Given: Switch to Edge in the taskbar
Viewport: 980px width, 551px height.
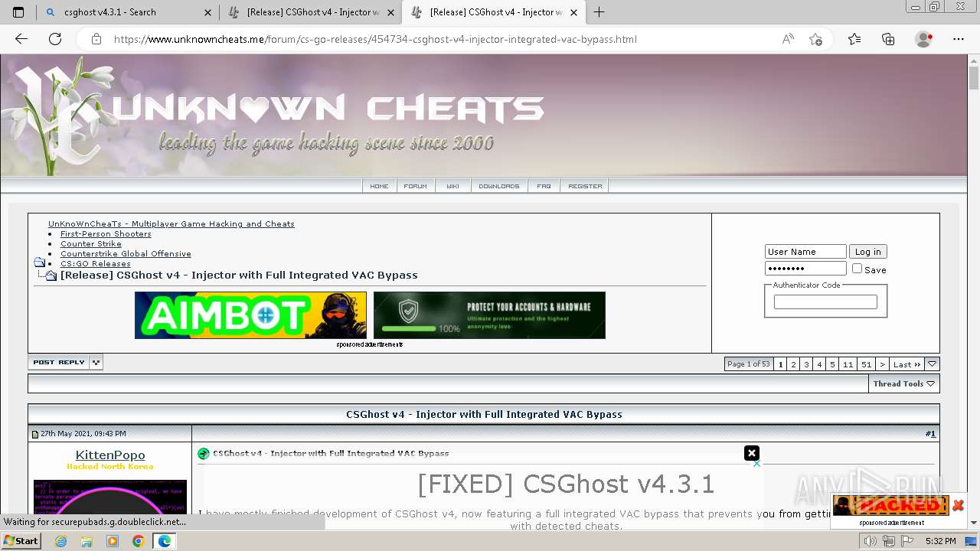Looking at the screenshot, I should 164,541.
